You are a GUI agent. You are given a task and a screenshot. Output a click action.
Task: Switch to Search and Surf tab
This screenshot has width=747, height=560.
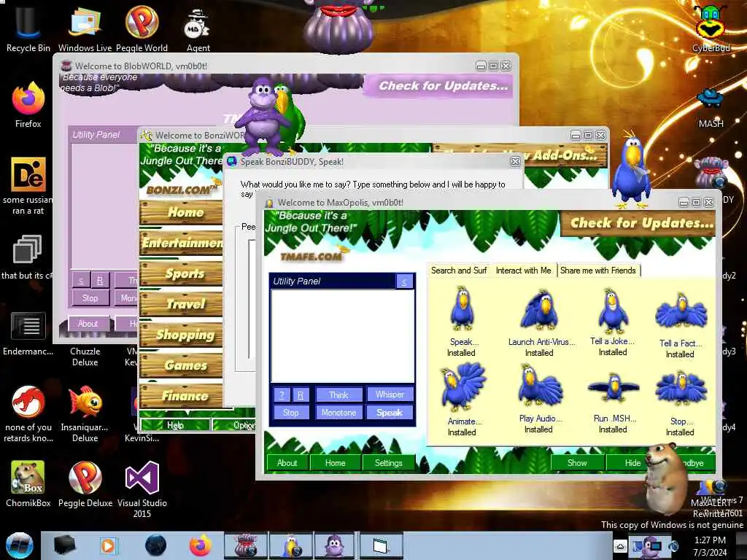point(459,271)
